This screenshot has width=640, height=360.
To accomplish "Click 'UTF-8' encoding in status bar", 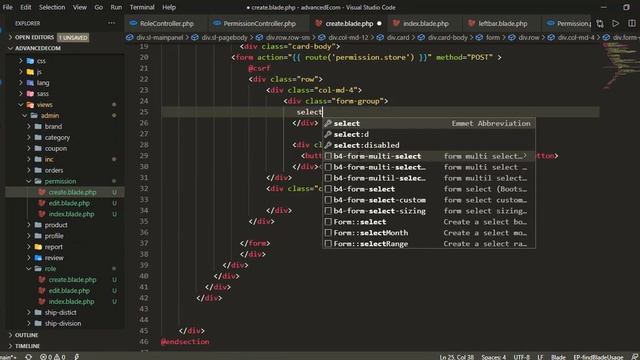I will click(522, 357).
